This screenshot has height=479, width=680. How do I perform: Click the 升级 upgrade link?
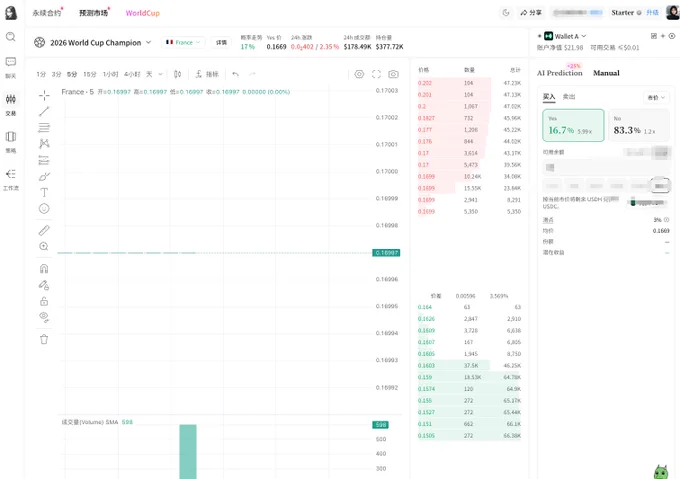pos(652,13)
